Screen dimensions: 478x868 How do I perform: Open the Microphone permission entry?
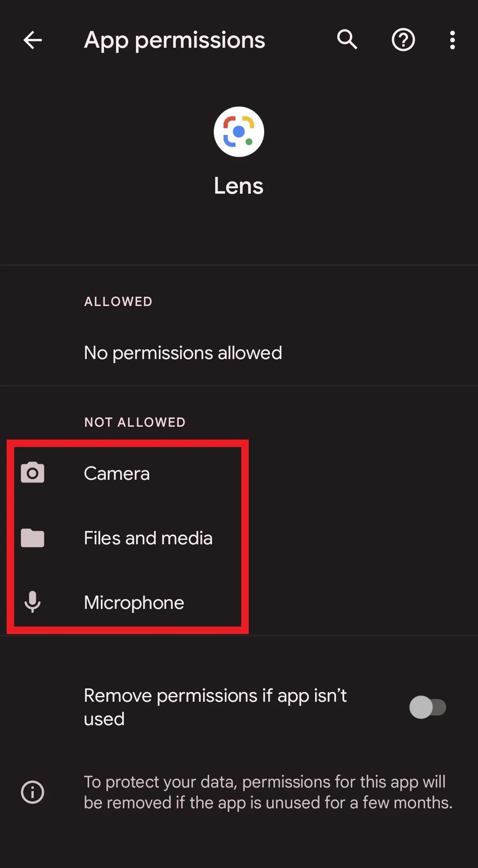134,603
